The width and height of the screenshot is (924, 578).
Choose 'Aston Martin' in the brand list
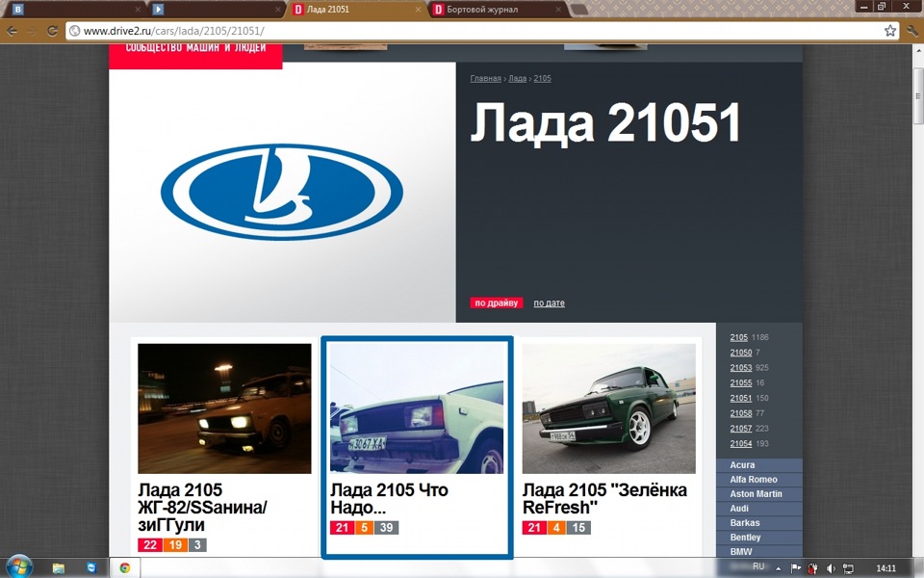(759, 493)
